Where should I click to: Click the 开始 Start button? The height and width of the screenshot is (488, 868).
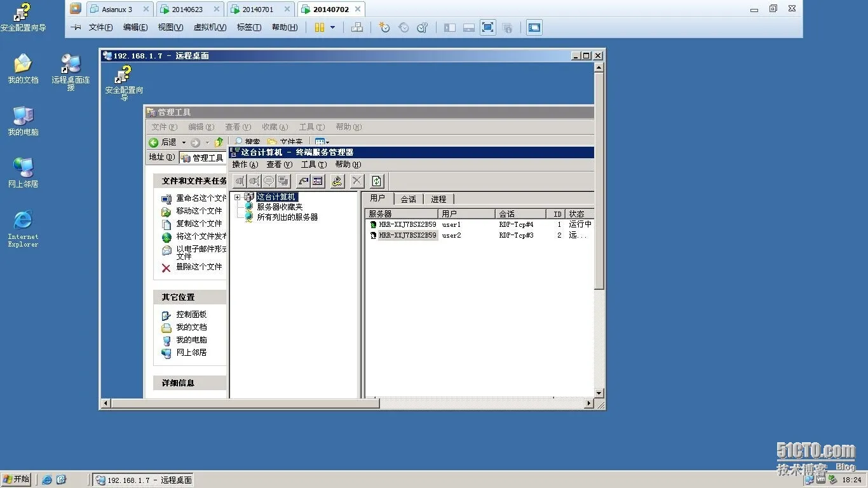tap(17, 479)
